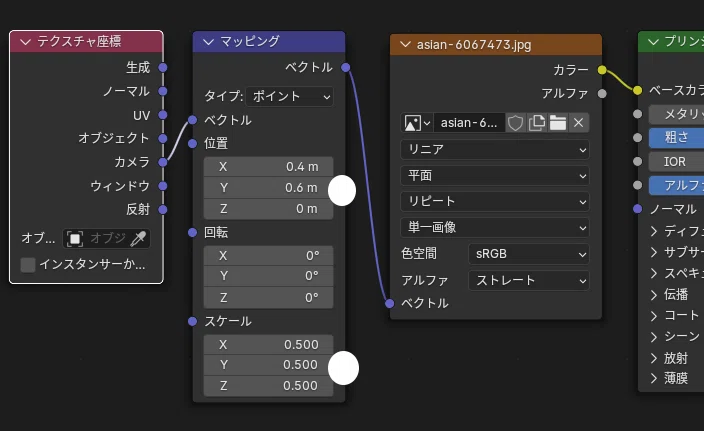Click the ベースカラー input socket

click(638, 90)
